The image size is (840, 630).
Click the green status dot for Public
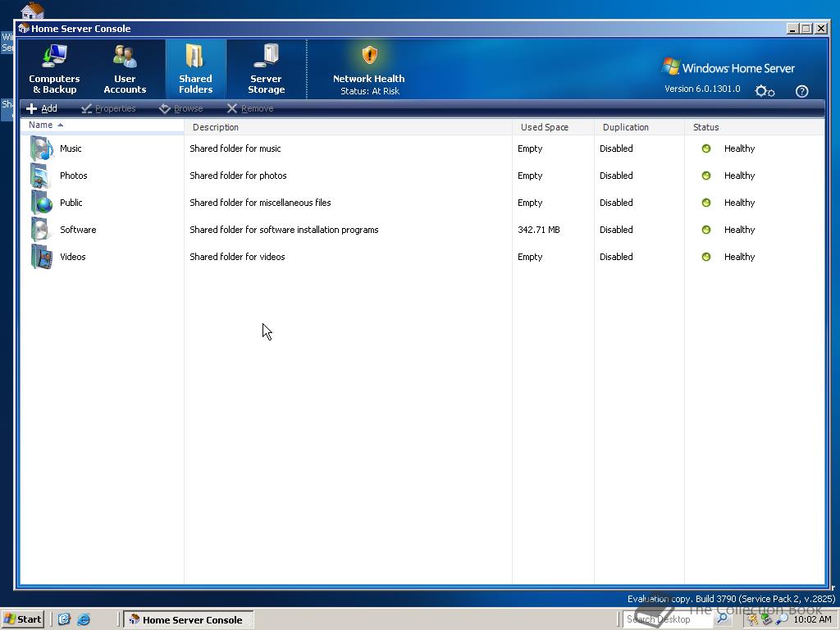[706, 203]
